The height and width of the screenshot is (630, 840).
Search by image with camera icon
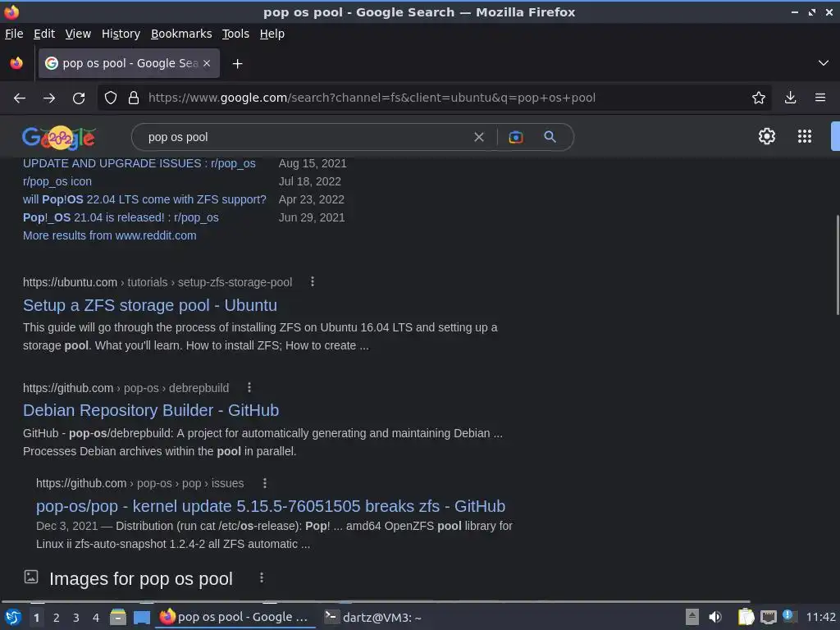pyautogui.click(x=515, y=137)
